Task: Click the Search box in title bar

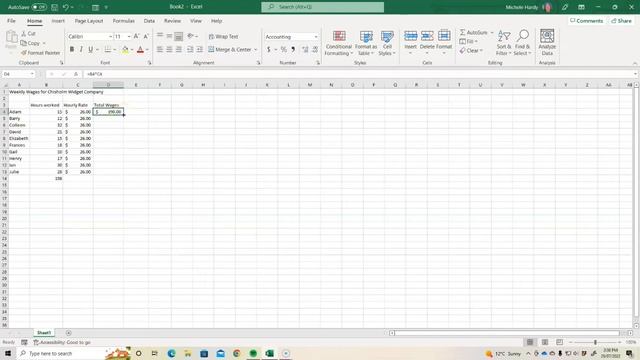Action: 322,7
